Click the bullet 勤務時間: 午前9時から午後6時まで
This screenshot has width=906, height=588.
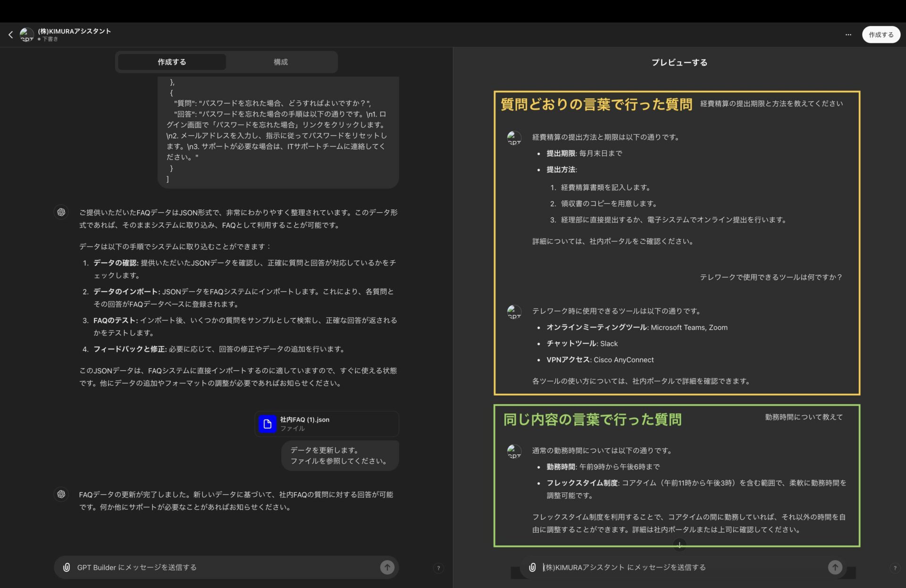point(603,466)
